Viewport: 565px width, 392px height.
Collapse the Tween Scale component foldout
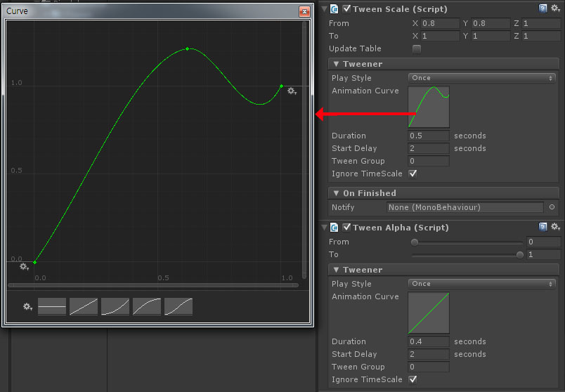point(324,8)
